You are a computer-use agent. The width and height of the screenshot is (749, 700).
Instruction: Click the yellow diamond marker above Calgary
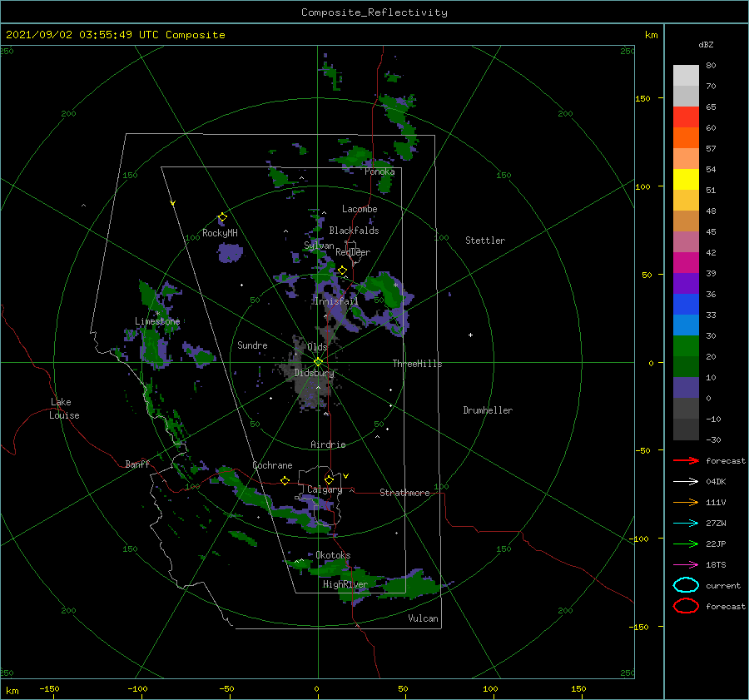point(329,479)
